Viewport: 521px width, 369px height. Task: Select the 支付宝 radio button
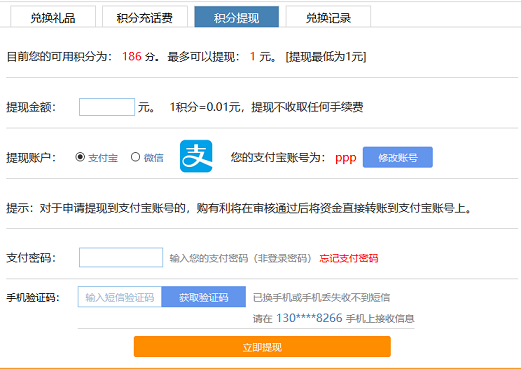[80, 157]
